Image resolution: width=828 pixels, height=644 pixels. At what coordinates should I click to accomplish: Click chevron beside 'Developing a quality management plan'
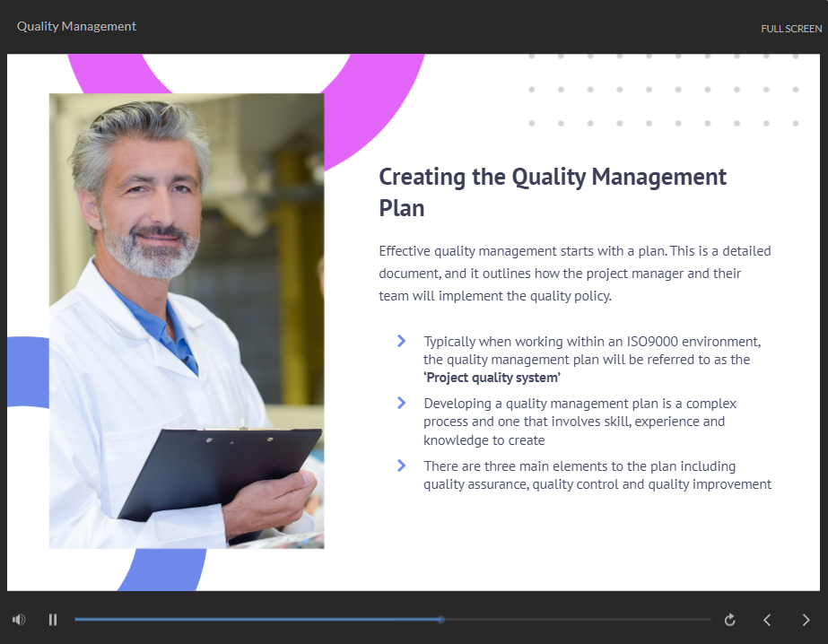[401, 403]
